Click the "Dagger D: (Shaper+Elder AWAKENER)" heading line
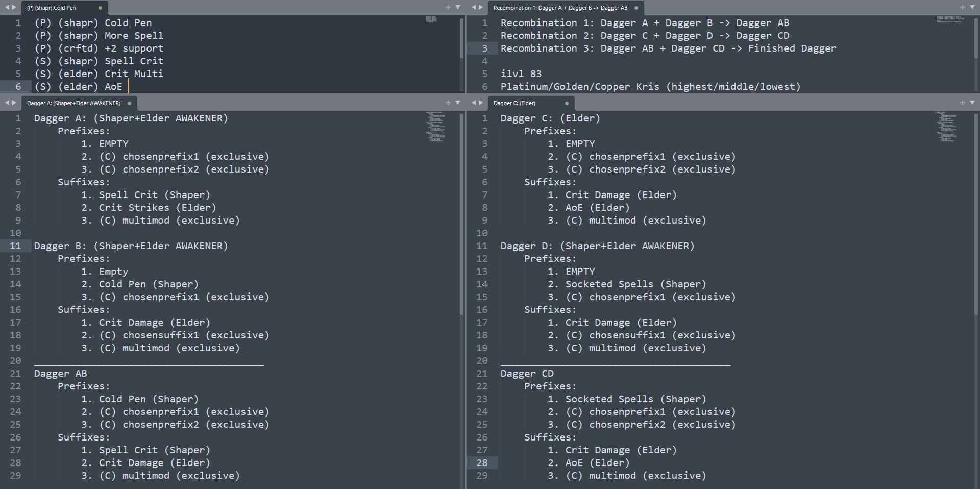 [x=597, y=246]
